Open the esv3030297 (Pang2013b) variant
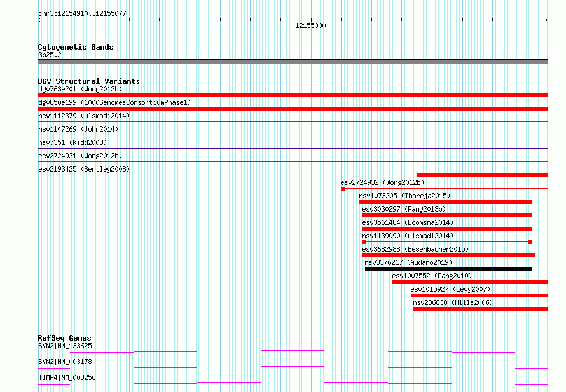566x392 pixels. 404,209
